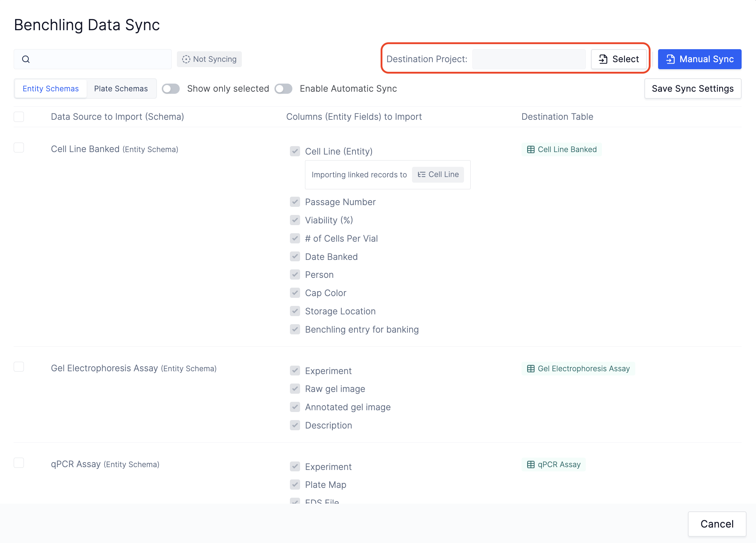Open qPCR Assay destination table
Image resolution: width=756 pixels, height=543 pixels.
[554, 464]
